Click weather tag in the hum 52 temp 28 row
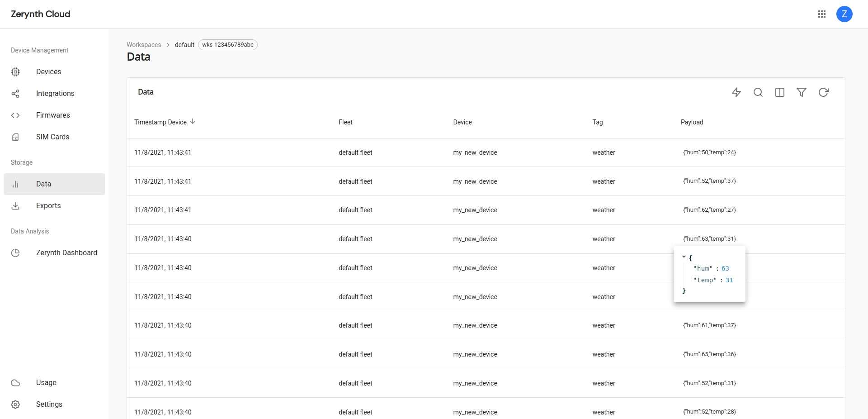Screen dimensions: 868x419 pyautogui.click(x=604, y=412)
